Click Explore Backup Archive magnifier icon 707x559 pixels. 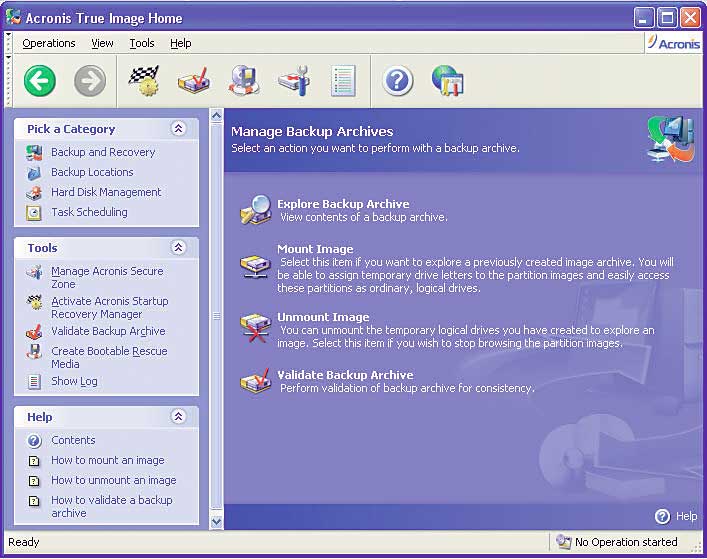tap(256, 210)
